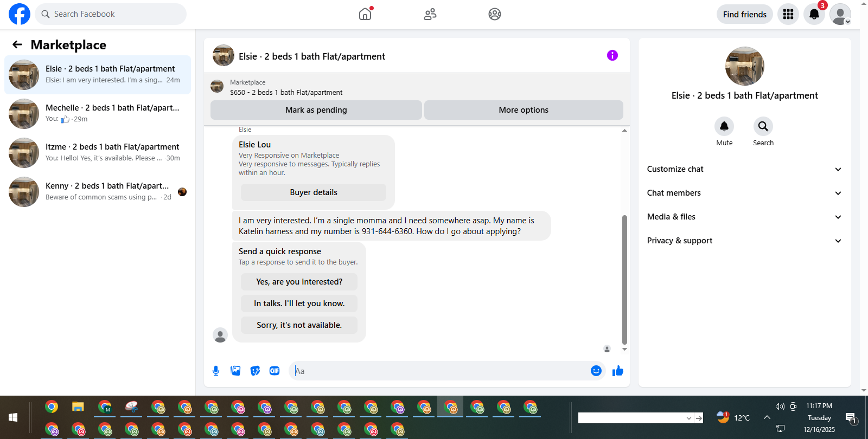This screenshot has height=439, width=868.
Task: Open the notifications bell with 3 badge
Action: (x=814, y=14)
